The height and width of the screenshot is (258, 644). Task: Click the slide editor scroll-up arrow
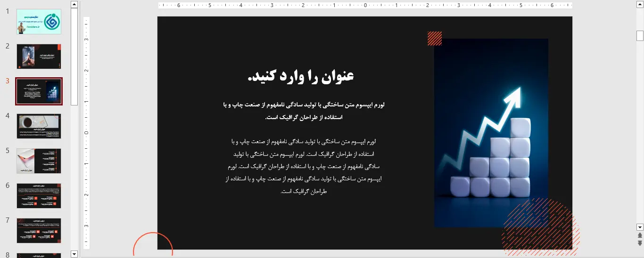tap(640, 4)
